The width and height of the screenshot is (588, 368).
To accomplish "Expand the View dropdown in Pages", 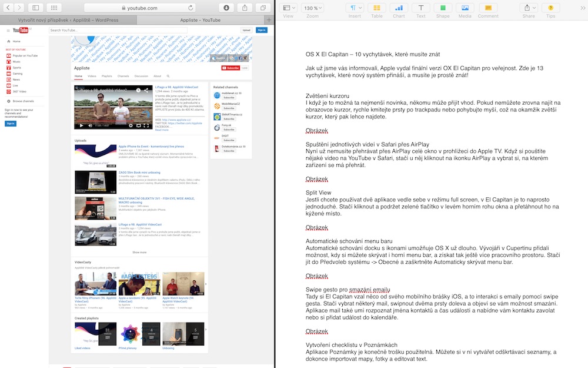I will point(288,8).
